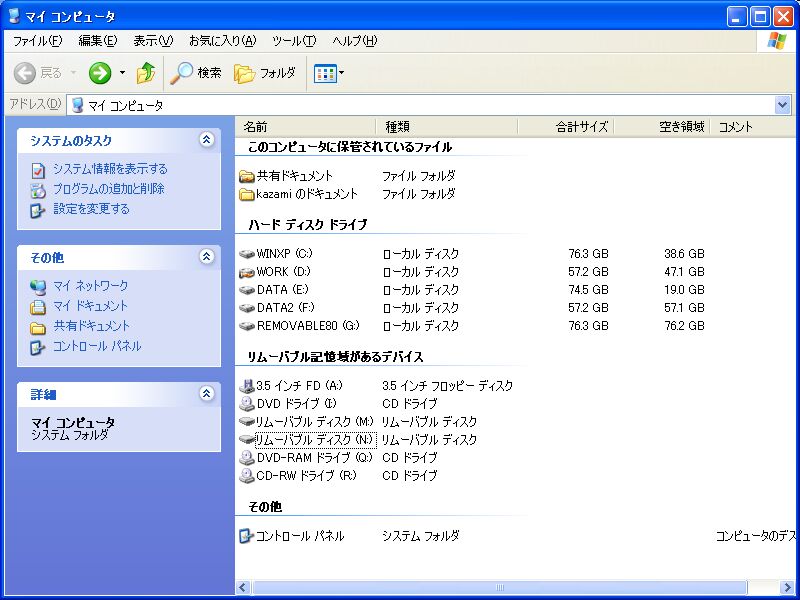Expand the address bar dropdown arrow

point(782,105)
